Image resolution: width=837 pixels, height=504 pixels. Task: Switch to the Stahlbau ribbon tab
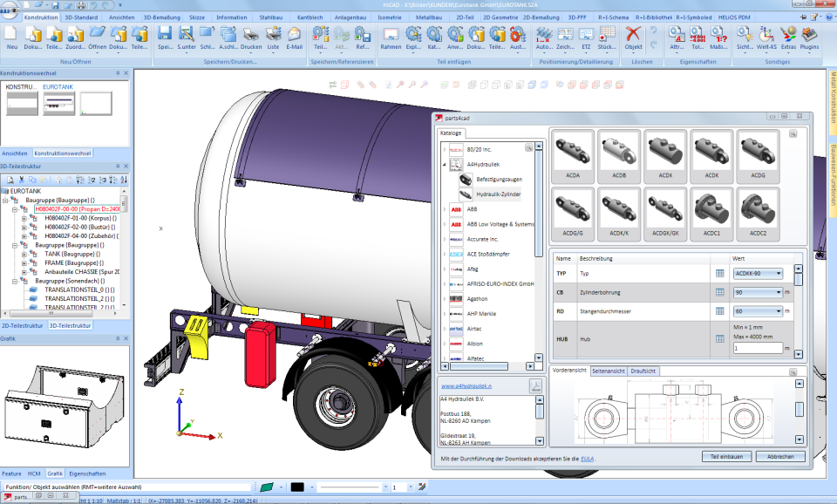(271, 17)
